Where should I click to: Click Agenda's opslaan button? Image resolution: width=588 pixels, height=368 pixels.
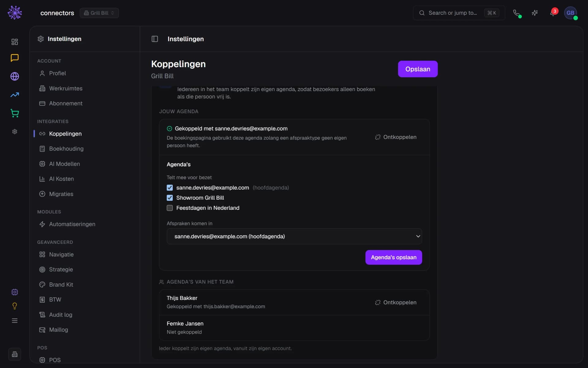click(394, 257)
